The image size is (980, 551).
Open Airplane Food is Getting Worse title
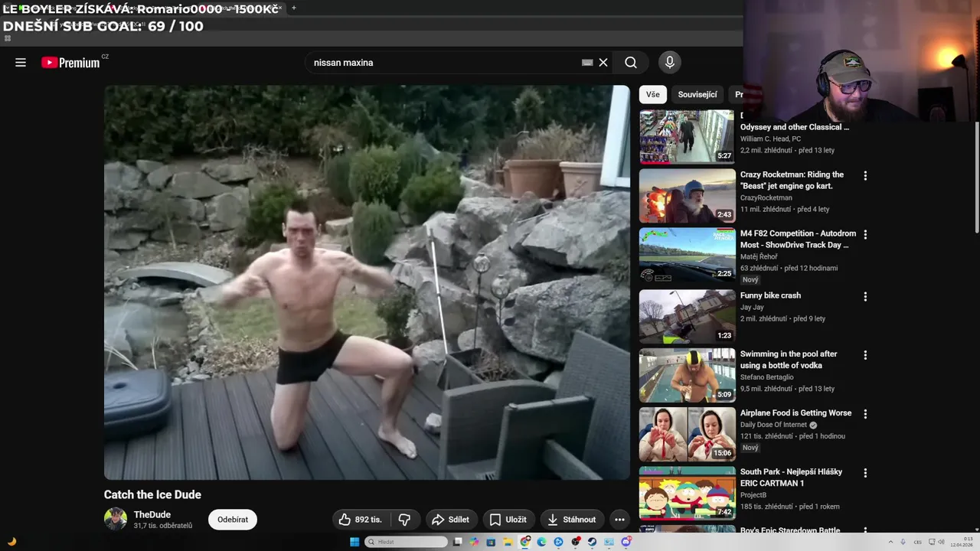tap(795, 412)
